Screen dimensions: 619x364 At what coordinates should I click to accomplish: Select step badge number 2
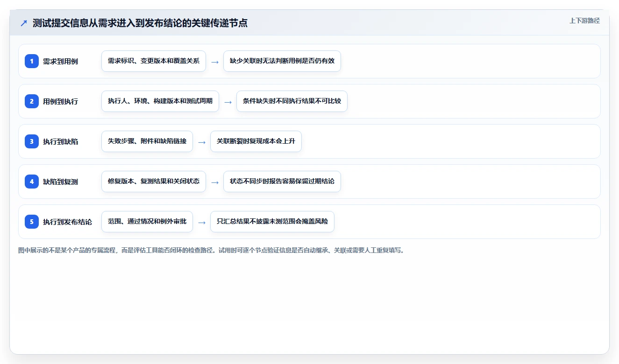pos(32,101)
